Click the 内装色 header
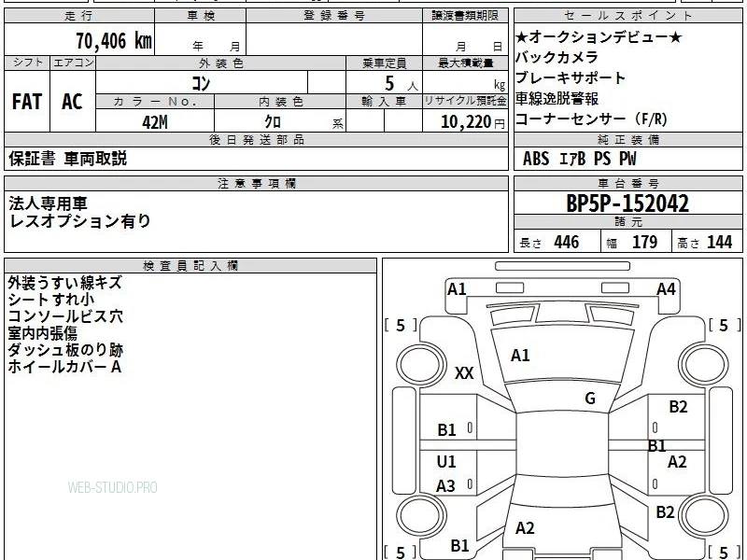This screenshot has height=560, width=747. pyautogui.click(x=280, y=102)
